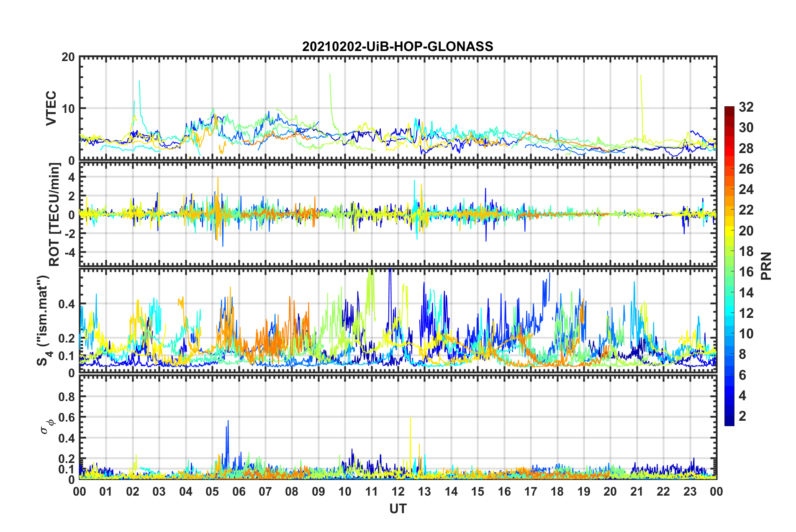Click inside the S4 scintillation plot panel

[x=398, y=320]
